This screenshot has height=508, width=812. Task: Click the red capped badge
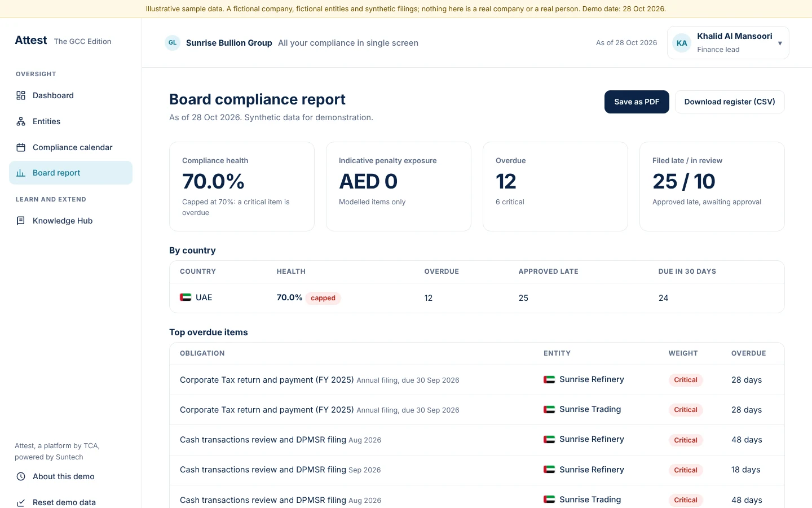pyautogui.click(x=323, y=298)
